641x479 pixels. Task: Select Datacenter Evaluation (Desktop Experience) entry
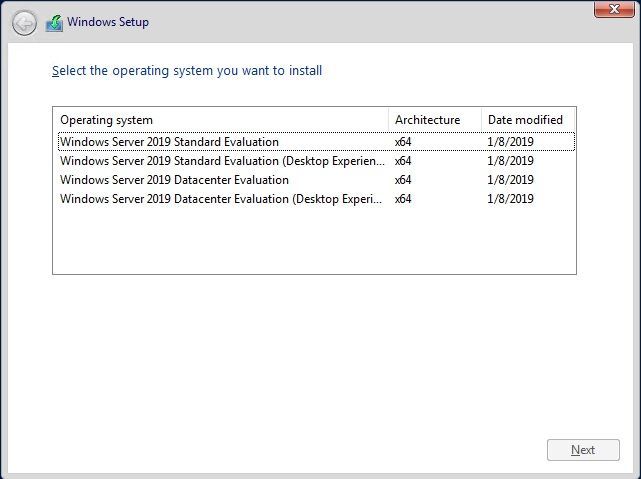click(222, 199)
